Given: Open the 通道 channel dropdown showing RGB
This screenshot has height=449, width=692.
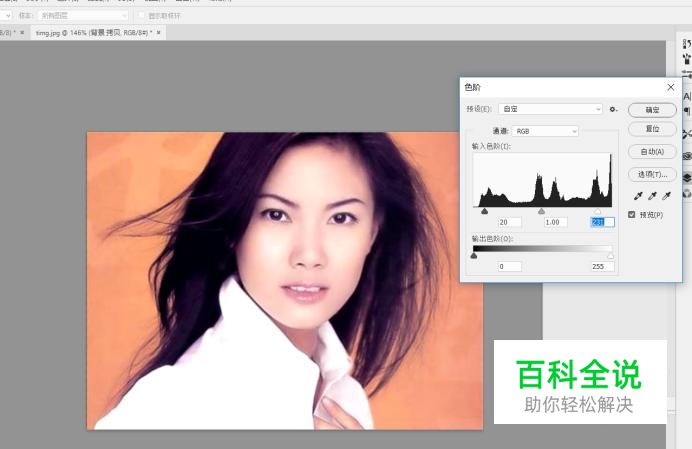Looking at the screenshot, I should tap(545, 131).
